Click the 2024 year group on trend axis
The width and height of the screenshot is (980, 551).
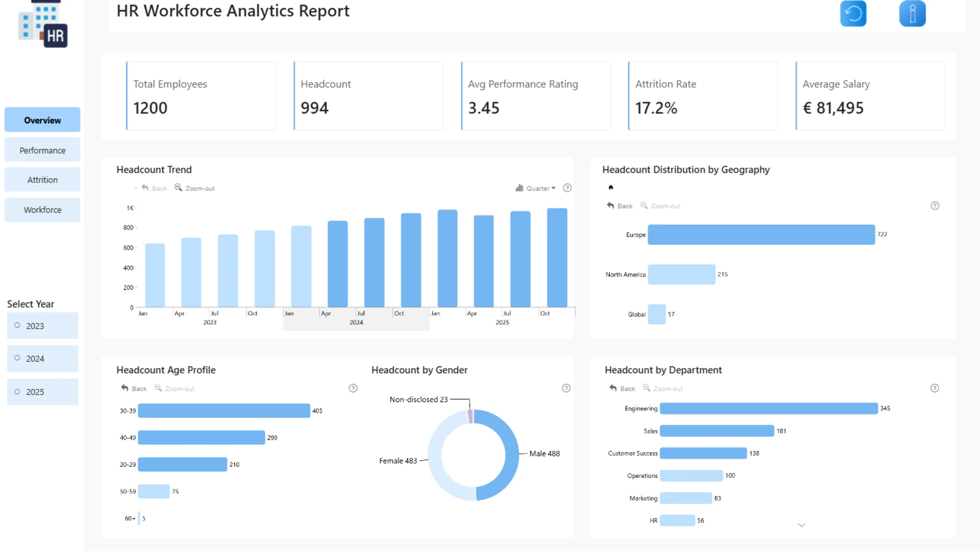pyautogui.click(x=356, y=322)
